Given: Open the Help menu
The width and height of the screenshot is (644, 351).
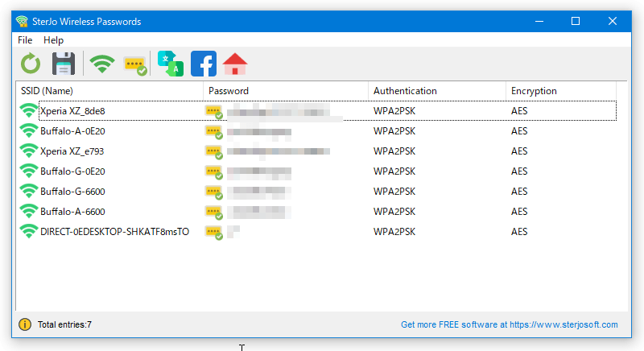Looking at the screenshot, I should click(x=53, y=40).
